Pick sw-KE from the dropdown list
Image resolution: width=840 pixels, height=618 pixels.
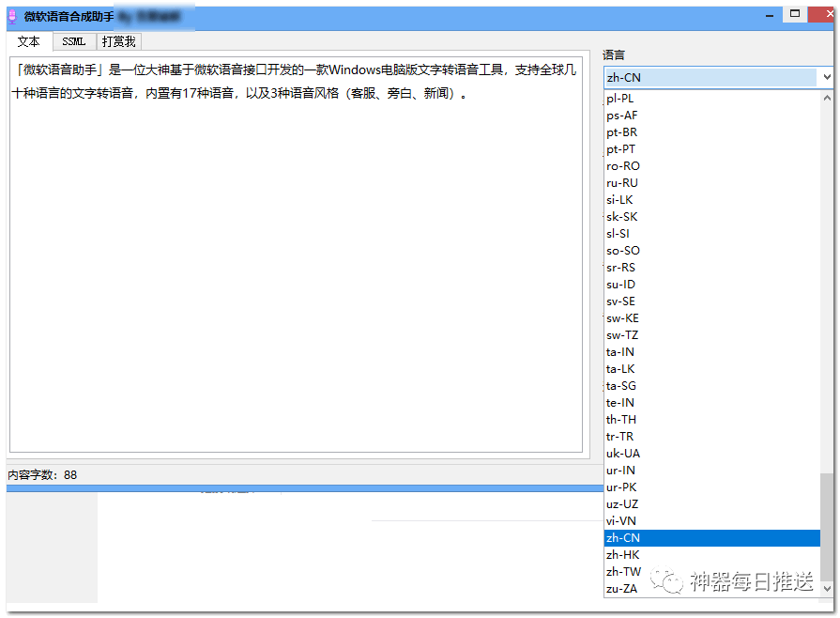(x=712, y=317)
